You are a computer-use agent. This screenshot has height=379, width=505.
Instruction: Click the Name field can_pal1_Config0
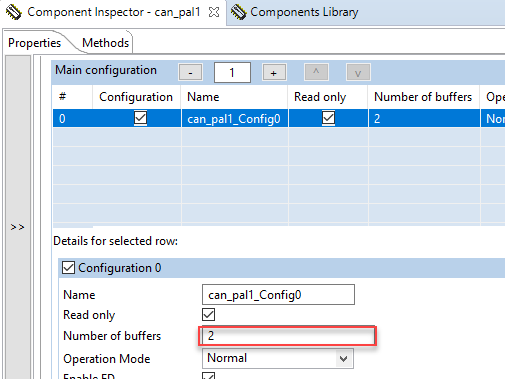click(x=278, y=295)
